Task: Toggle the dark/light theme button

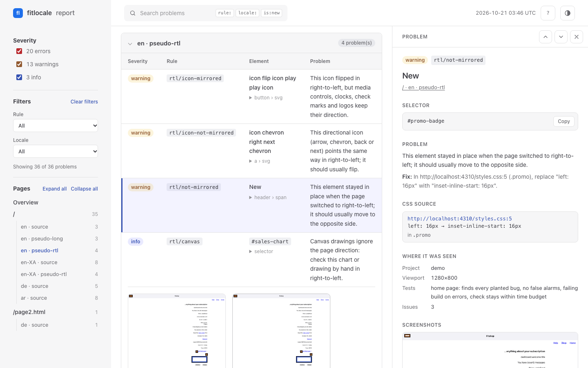Action: pos(568,13)
